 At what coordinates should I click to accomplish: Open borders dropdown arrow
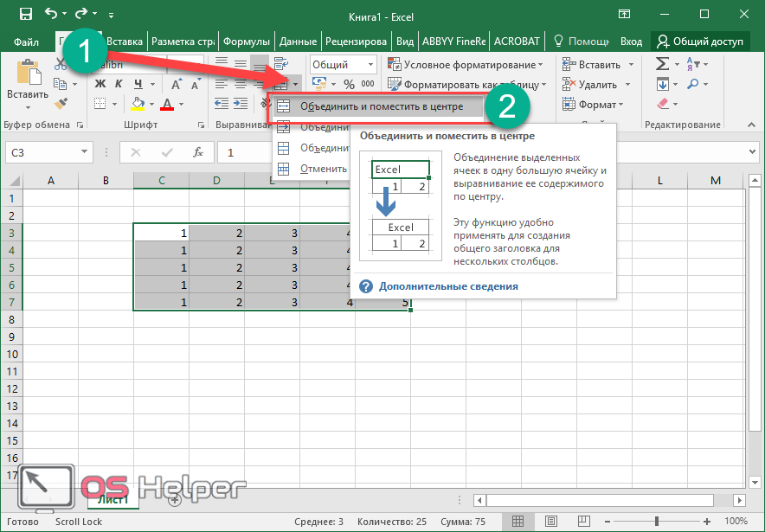tap(114, 104)
